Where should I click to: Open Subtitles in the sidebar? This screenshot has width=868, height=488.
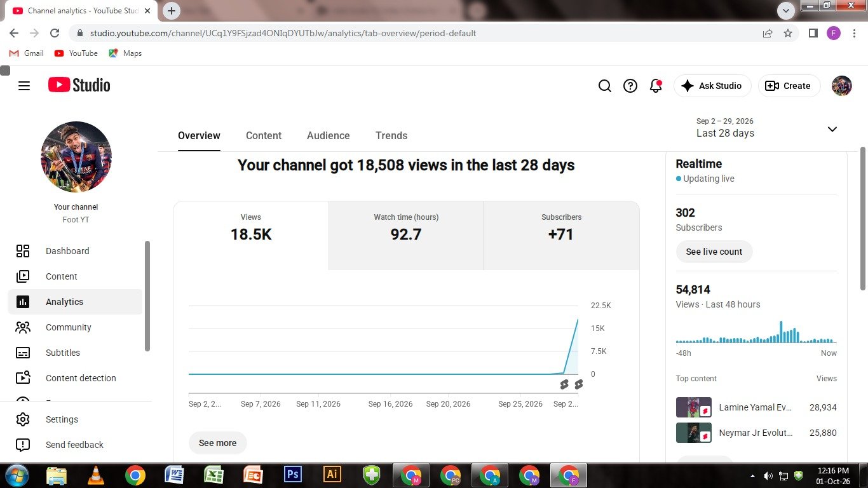pyautogui.click(x=75, y=353)
